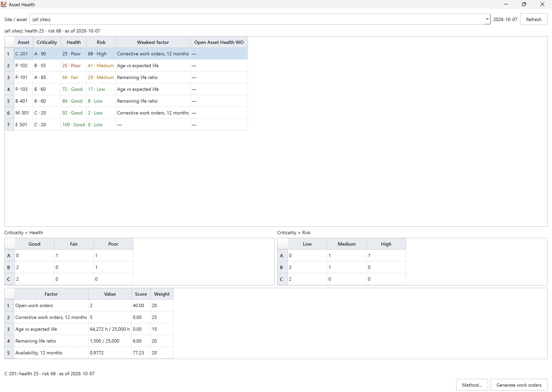552x392 pixels.
Task: Click the Method... button
Action: [472, 385]
